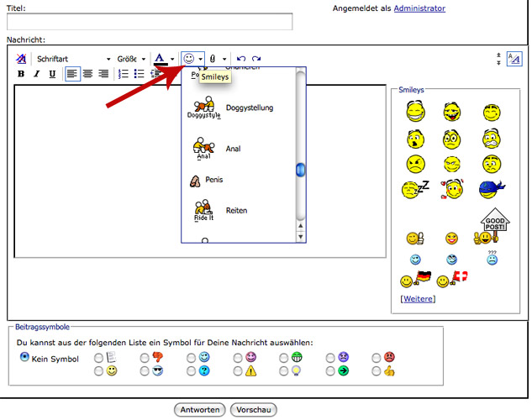Image resolution: width=532 pixels, height=420 pixels.
Task: Click the undo arrow in toolbar
Action: click(x=241, y=59)
